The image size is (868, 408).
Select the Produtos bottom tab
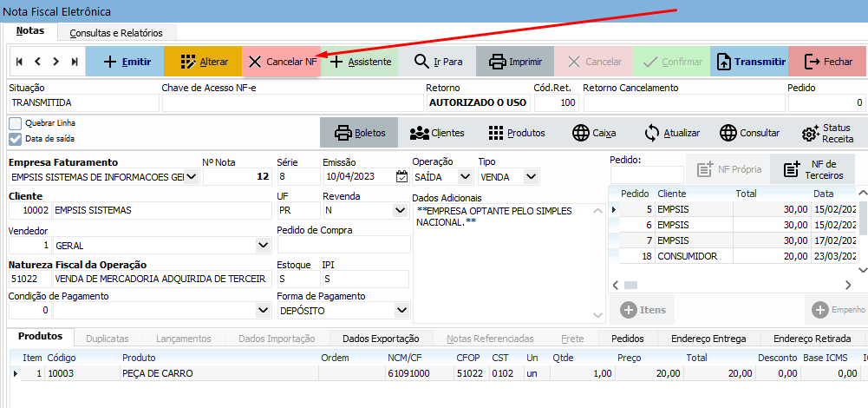coord(39,337)
